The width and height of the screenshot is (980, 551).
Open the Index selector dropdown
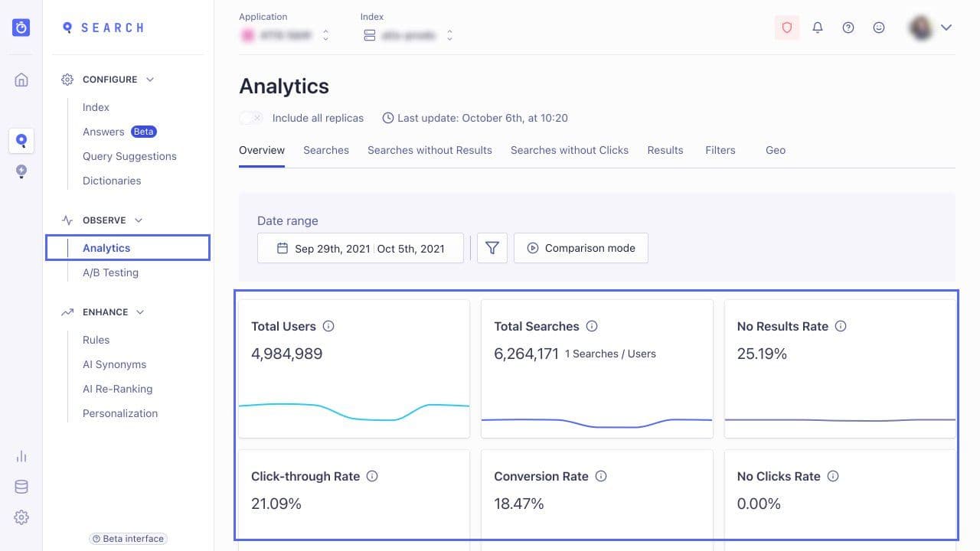[x=407, y=35]
